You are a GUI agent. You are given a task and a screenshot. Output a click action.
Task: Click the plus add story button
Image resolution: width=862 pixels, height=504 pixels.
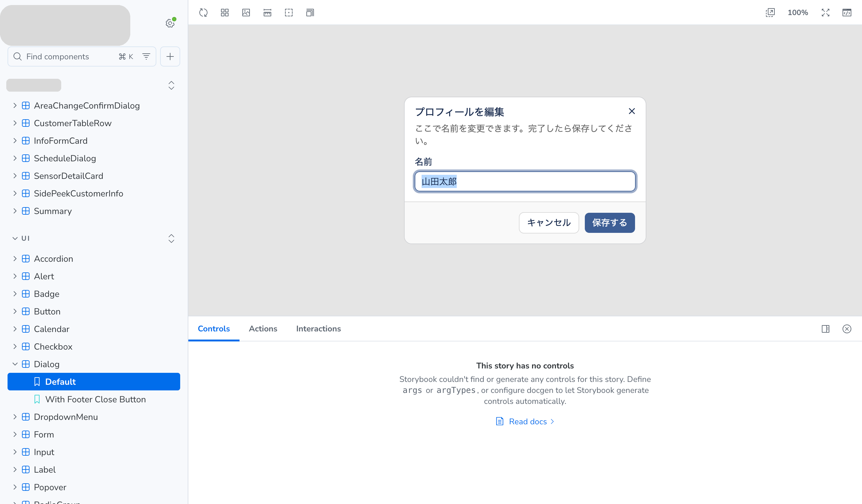point(170,56)
